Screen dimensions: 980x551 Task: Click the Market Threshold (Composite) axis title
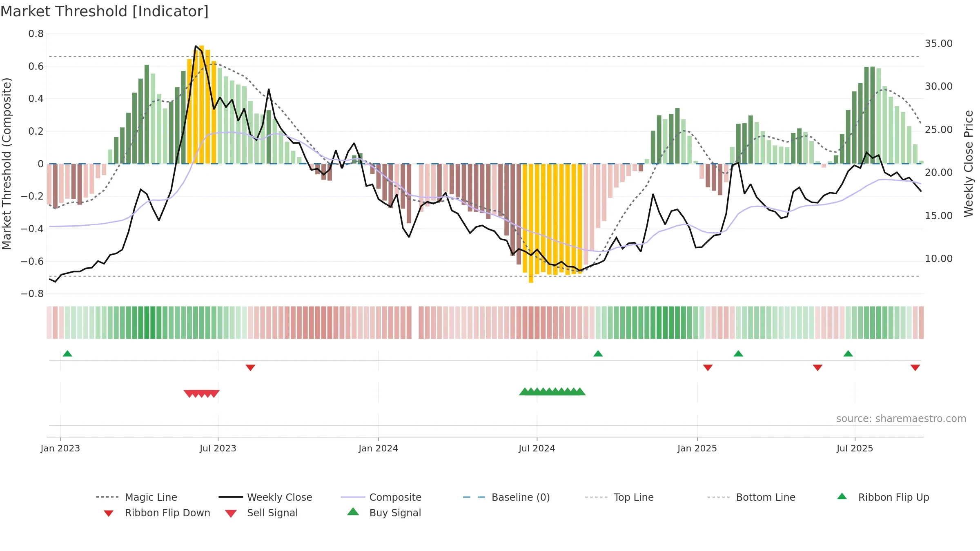click(x=7, y=164)
